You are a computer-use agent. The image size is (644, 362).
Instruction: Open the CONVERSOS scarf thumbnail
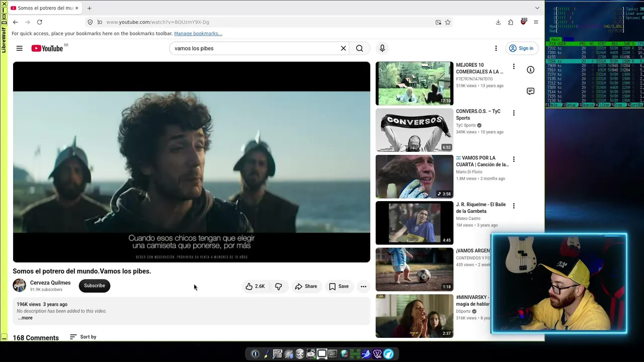coord(415,130)
